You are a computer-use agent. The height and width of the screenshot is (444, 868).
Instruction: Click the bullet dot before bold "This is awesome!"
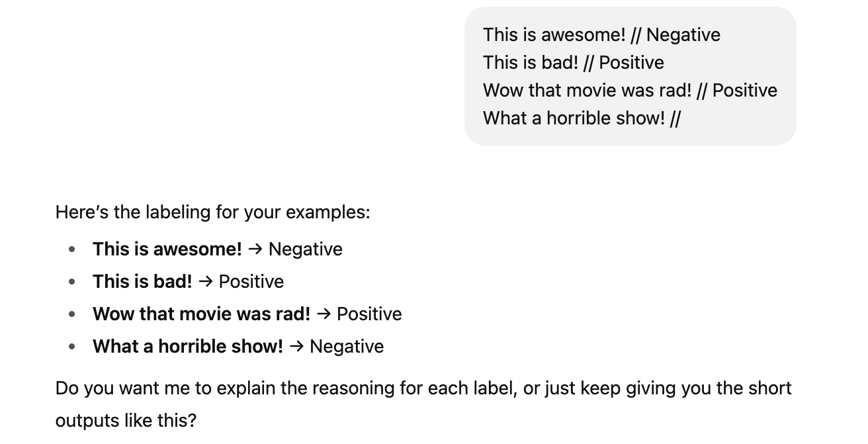(72, 249)
